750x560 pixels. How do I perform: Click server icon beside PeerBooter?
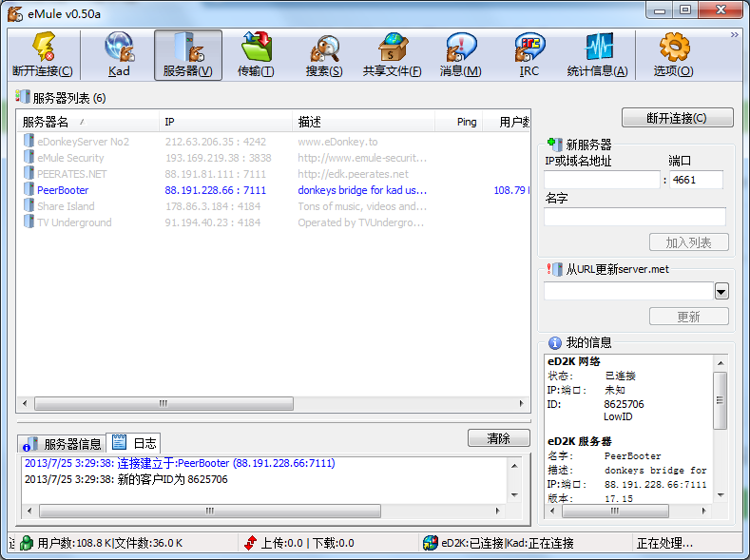[x=29, y=189]
